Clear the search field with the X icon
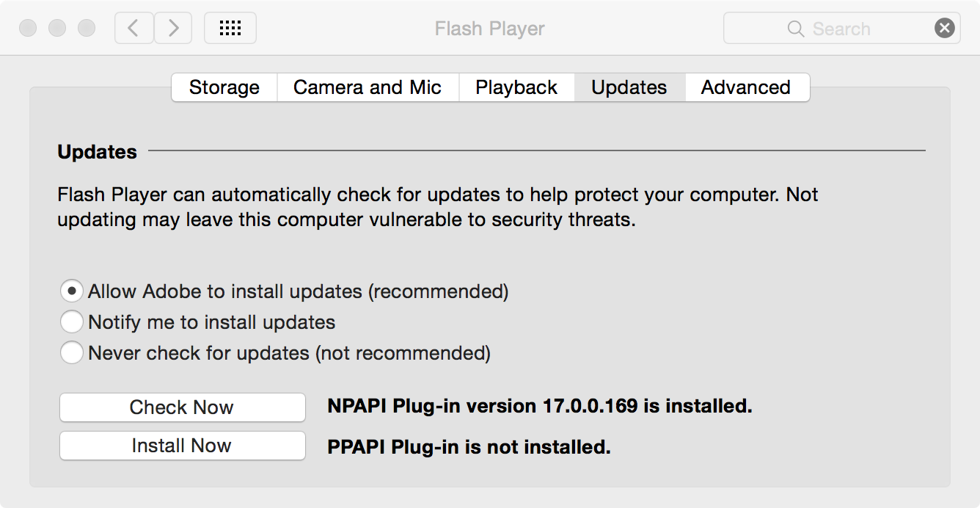Image resolution: width=980 pixels, height=508 pixels. coord(945,29)
